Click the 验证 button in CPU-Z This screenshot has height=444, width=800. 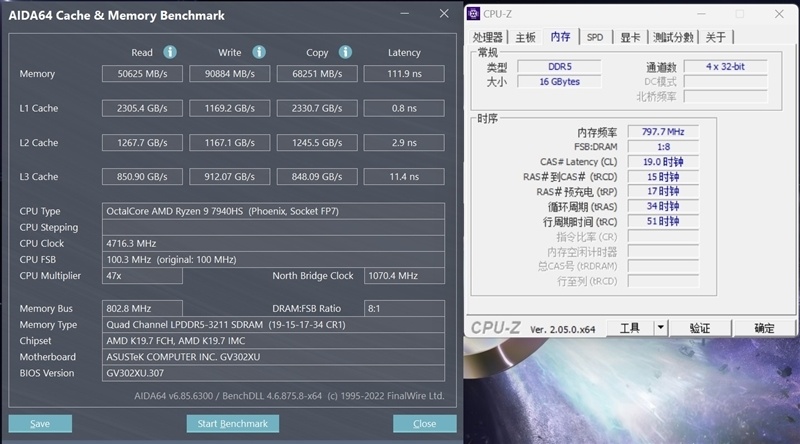[x=700, y=328]
